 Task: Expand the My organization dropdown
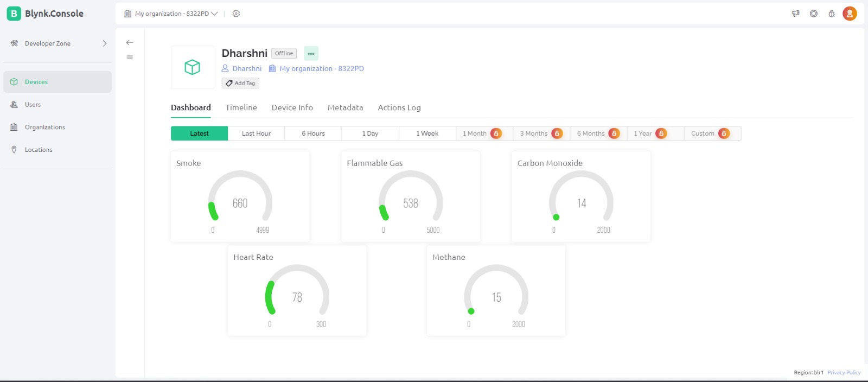coord(171,14)
